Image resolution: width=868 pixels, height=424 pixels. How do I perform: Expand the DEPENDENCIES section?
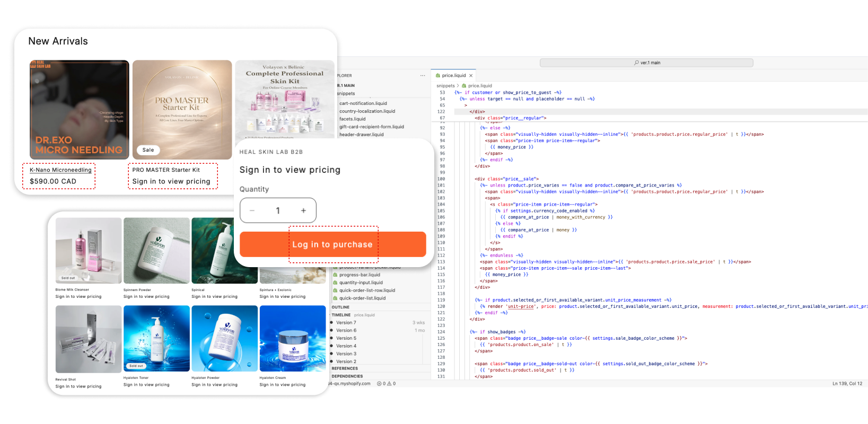tap(347, 376)
